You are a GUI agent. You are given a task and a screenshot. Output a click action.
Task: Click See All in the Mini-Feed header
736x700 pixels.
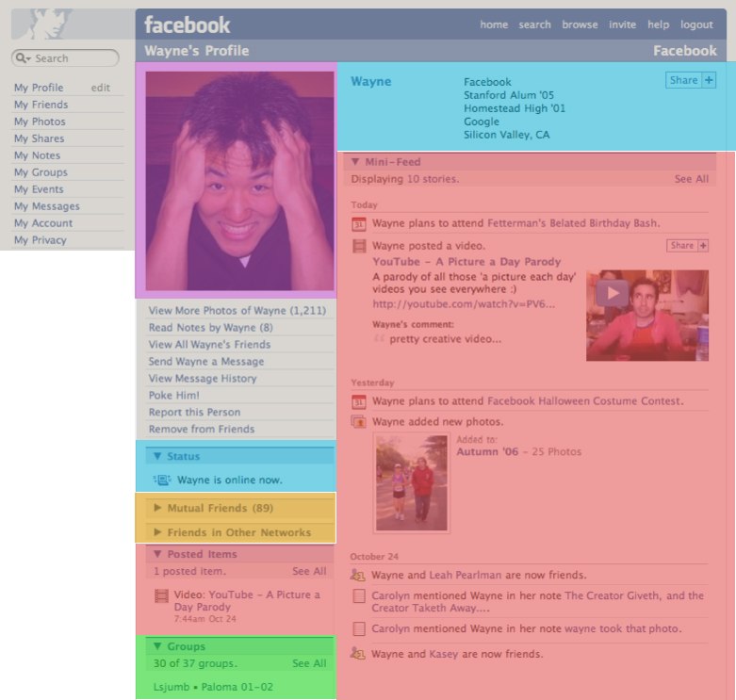point(692,179)
